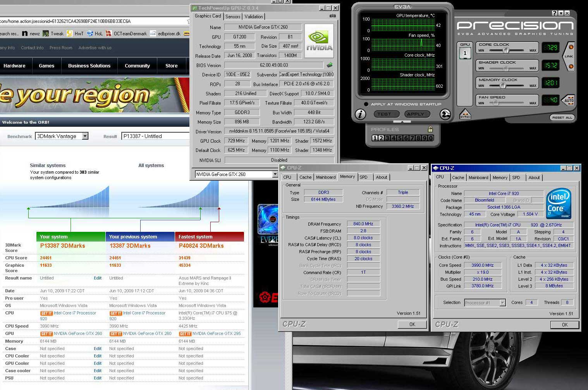Open edbpriser.dk bookmark icon

point(153,34)
